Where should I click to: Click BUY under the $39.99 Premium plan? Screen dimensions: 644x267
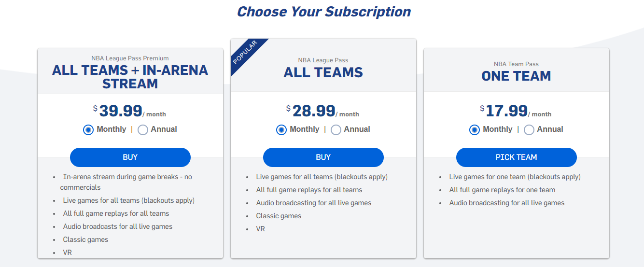pos(130,157)
